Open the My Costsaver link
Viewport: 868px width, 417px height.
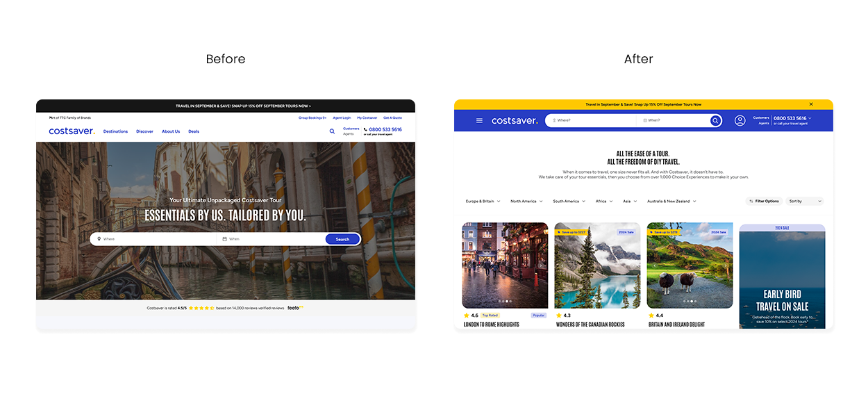(x=367, y=118)
